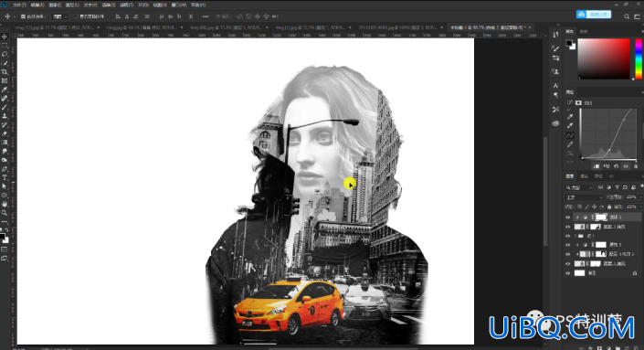Open the Creative Cloud Libraries panel icon
The height and width of the screenshot is (350, 644).
pyautogui.click(x=555, y=123)
